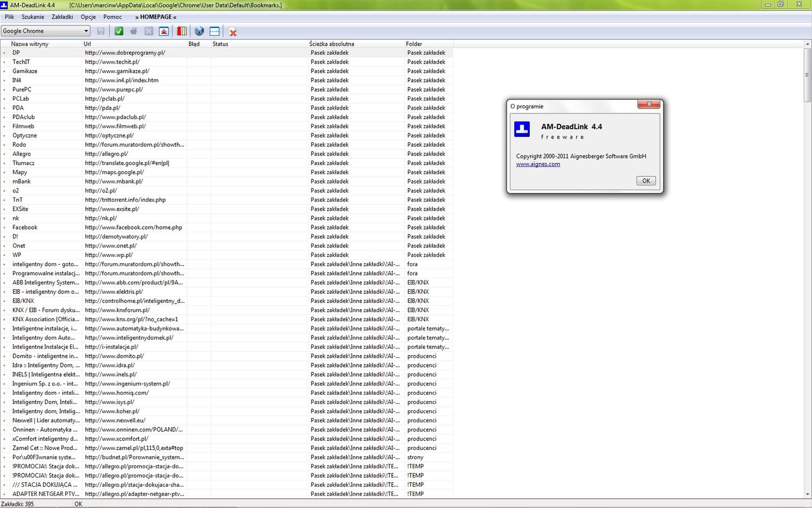Click URL http://tnttorrent.info/index.php
The height and width of the screenshot is (508, 812).
click(125, 200)
